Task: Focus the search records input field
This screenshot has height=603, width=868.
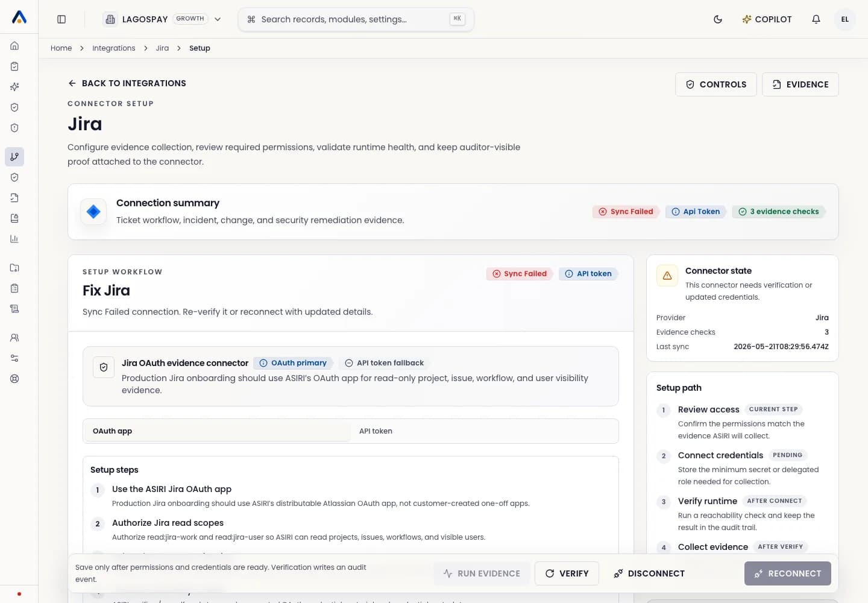Action: [356, 19]
